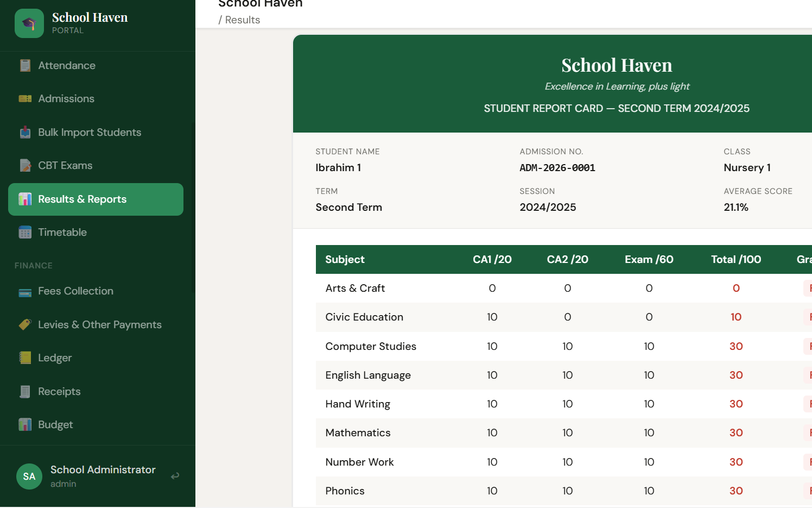Click Mathematics total score 30

[736, 433]
